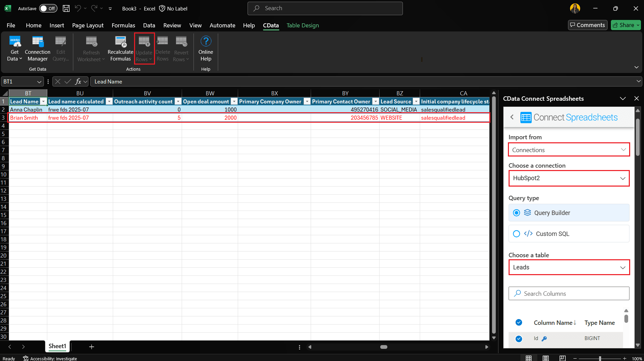
Task: Switch to the Table Design tab
Action: click(x=303, y=25)
